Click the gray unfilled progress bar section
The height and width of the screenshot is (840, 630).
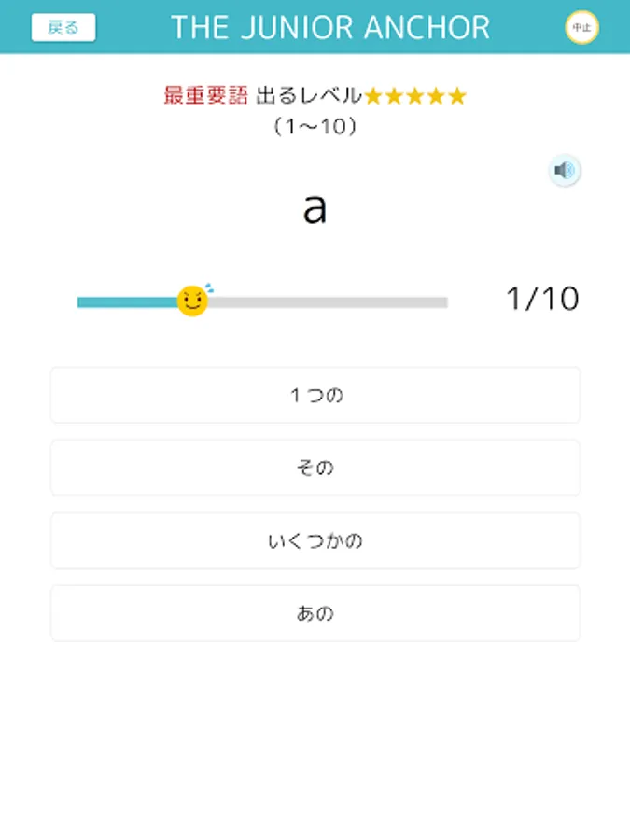tap(327, 302)
